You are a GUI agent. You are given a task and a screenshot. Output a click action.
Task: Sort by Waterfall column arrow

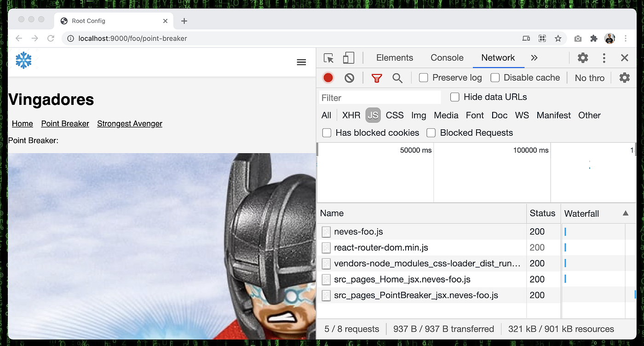(x=626, y=213)
